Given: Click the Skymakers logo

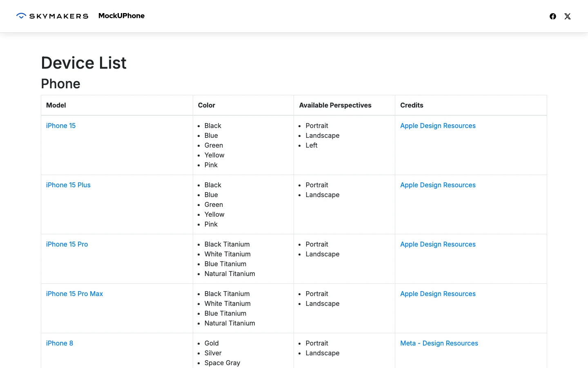Looking at the screenshot, I should tap(52, 16).
